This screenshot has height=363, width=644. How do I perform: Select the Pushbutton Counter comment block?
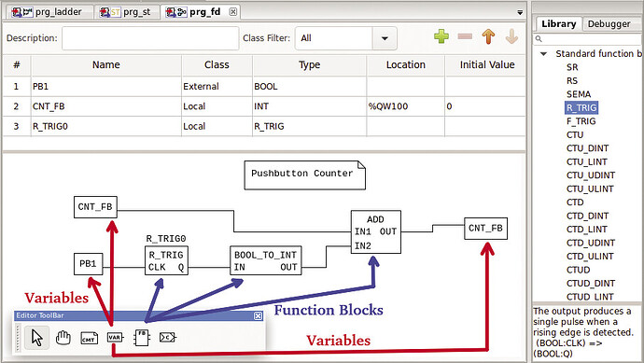(x=304, y=175)
